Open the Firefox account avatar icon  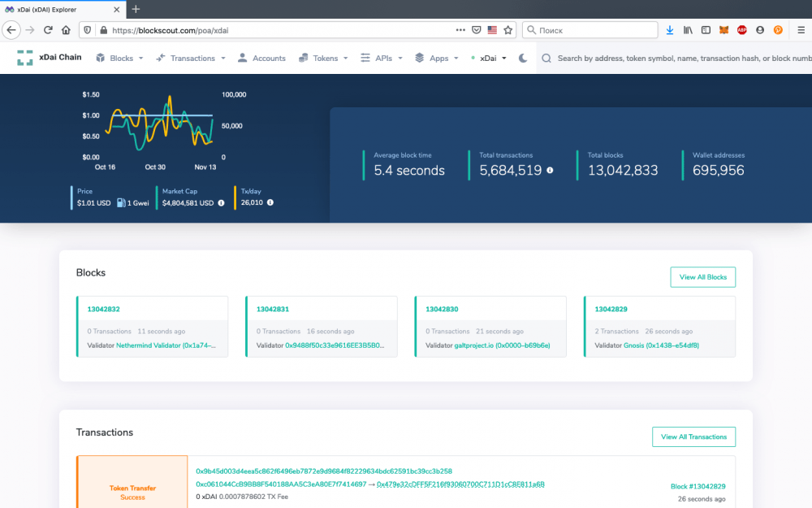pyautogui.click(x=760, y=30)
